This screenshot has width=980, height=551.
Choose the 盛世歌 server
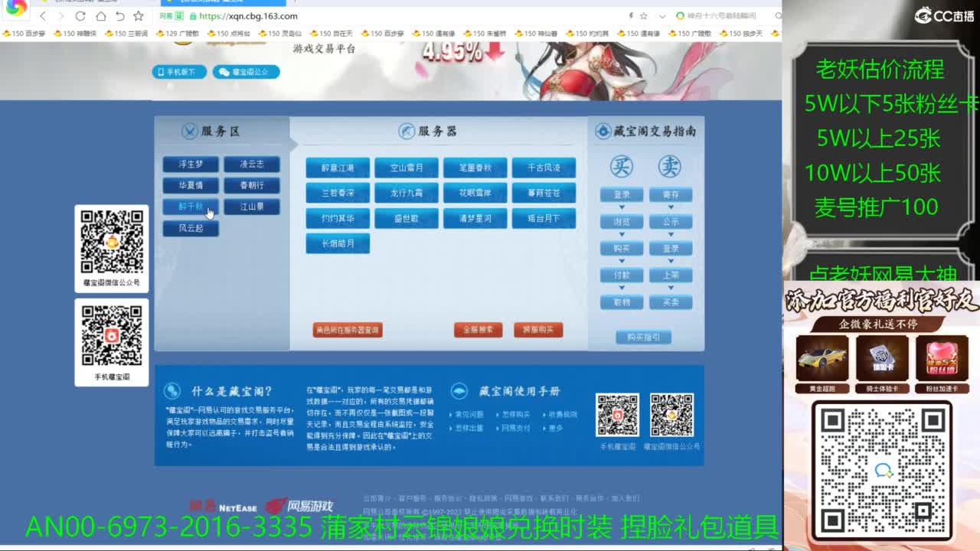click(407, 218)
